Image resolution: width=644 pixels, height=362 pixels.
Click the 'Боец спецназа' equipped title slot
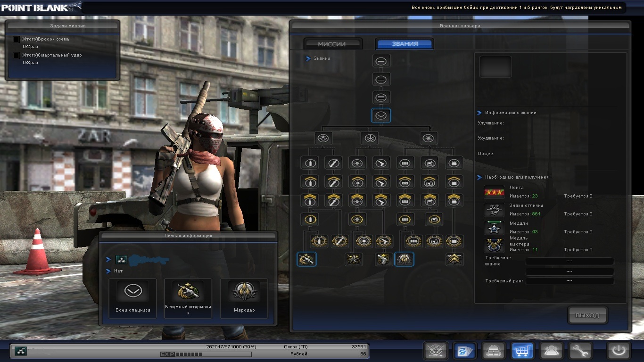pyautogui.click(x=132, y=298)
